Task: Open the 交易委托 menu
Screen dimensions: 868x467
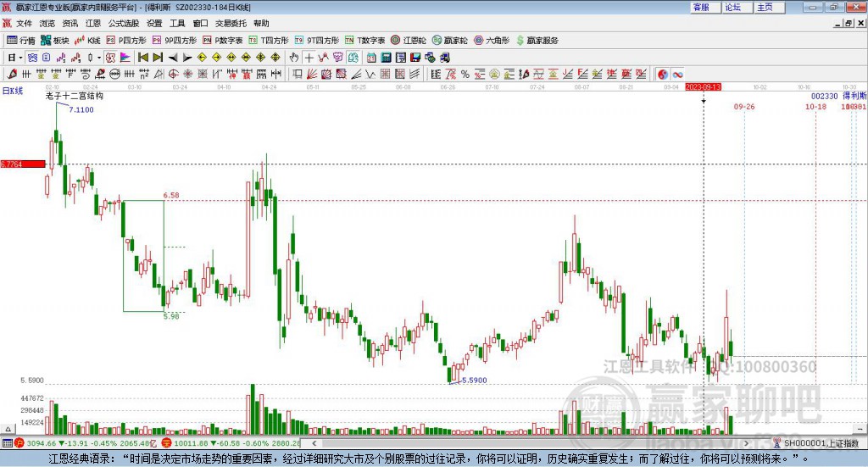Action: click(x=231, y=23)
